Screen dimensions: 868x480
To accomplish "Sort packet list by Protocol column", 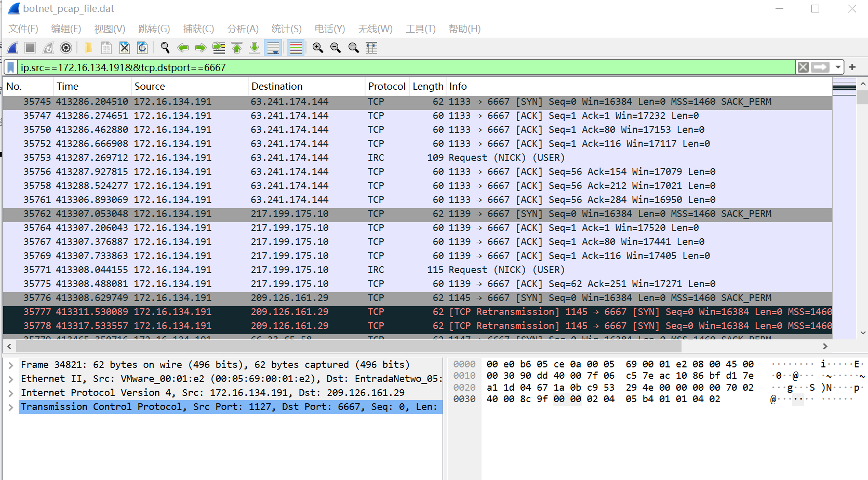I will point(387,86).
